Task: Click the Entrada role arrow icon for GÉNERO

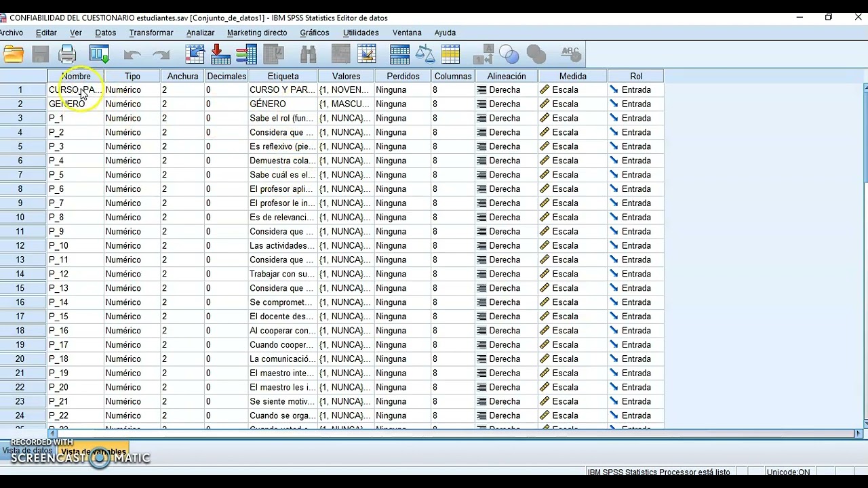Action: point(614,104)
